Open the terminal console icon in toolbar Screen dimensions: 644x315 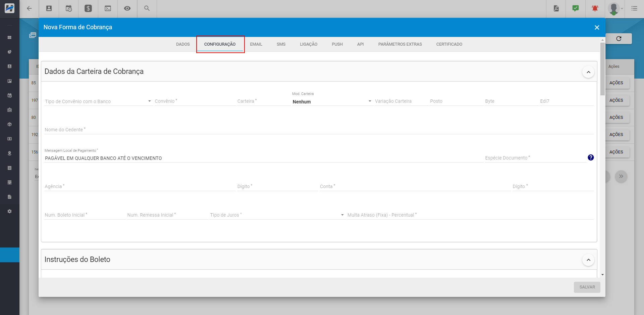[x=108, y=9]
